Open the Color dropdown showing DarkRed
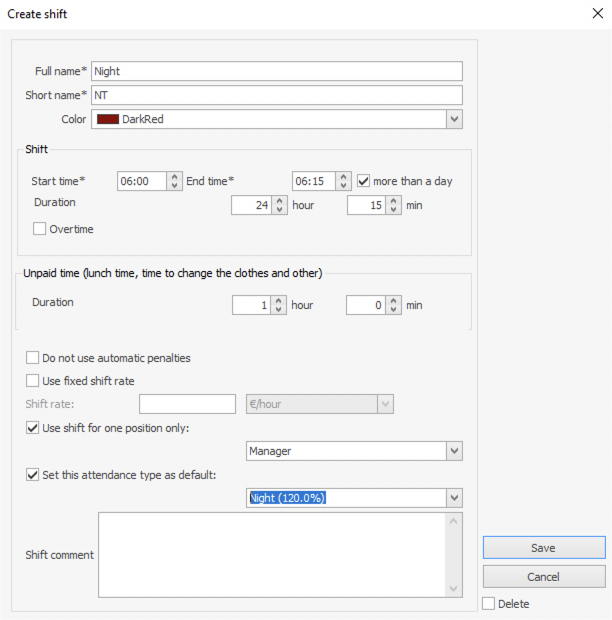Screen dimensions: 612x620 point(454,119)
